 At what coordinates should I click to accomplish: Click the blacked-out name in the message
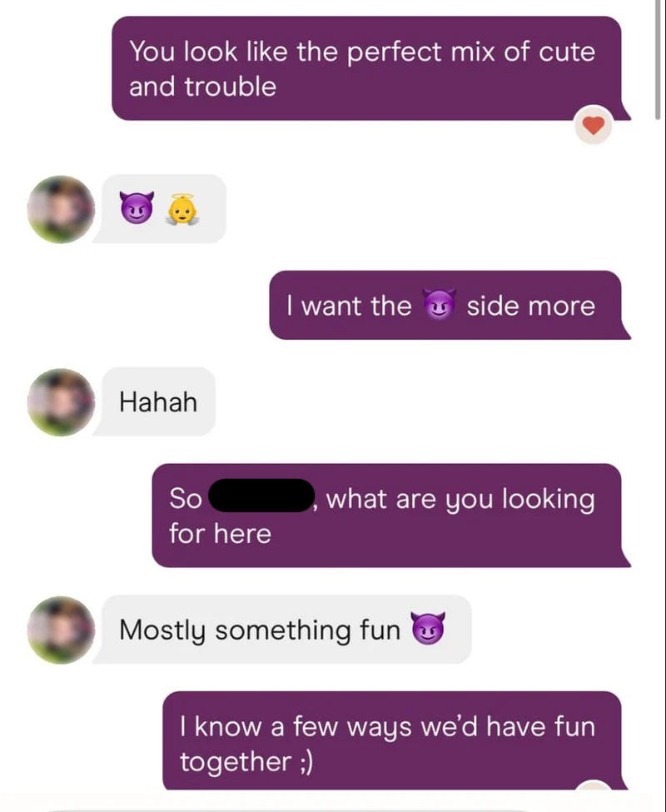[261, 496]
